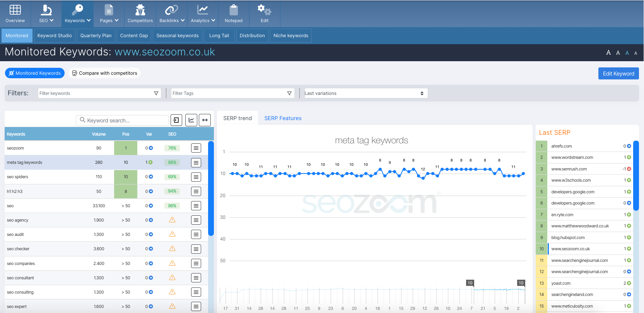The height and width of the screenshot is (313, 644).
Task: Focus the Keyword search field
Action: 123,120
